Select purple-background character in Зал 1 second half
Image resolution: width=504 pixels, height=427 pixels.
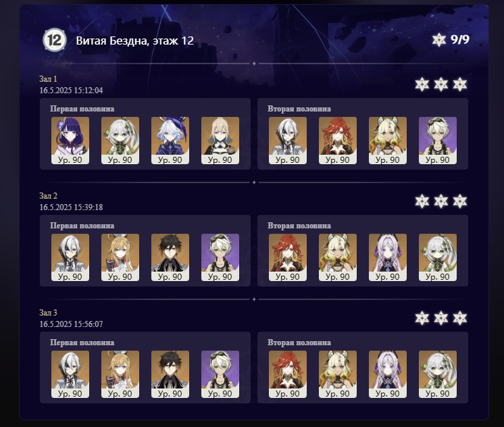[438, 141]
